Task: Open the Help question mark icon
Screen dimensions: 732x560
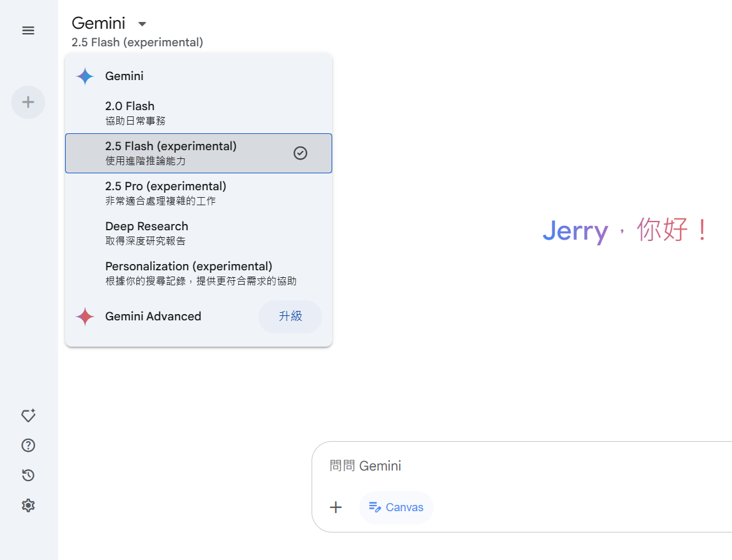Action: point(28,445)
